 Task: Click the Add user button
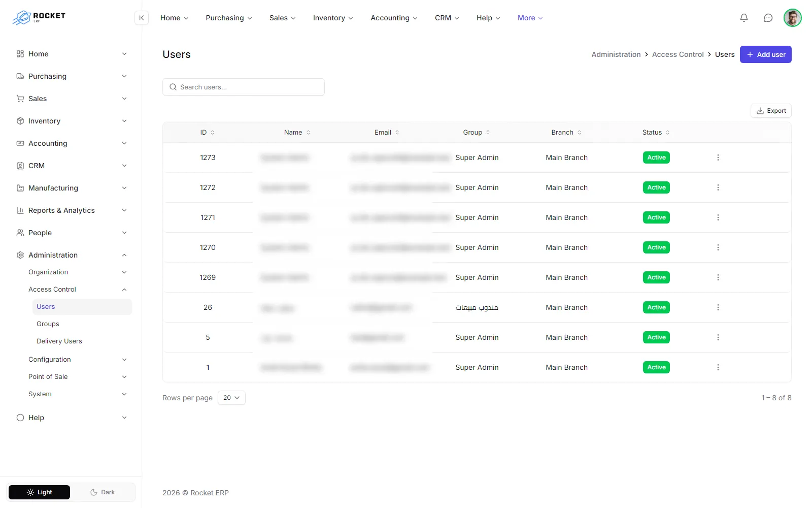pos(765,54)
